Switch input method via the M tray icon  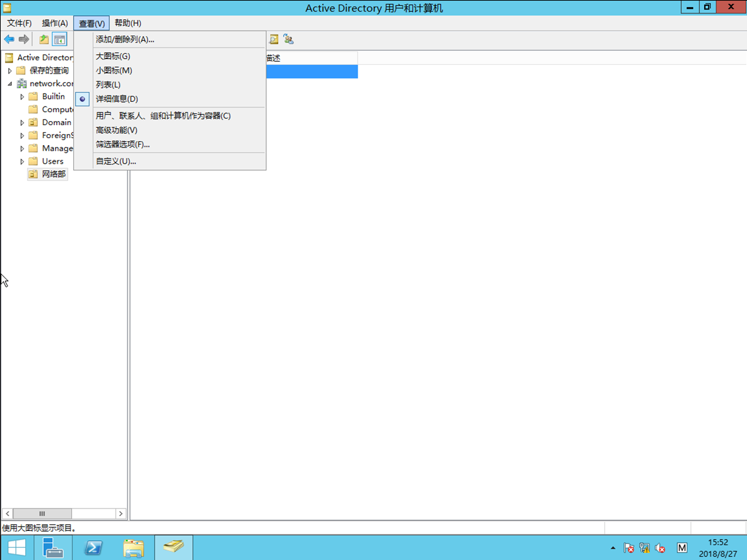pos(682,548)
